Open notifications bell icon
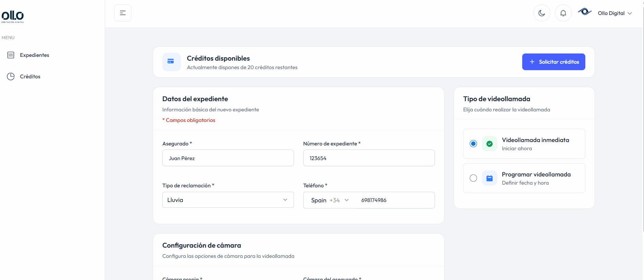 pyautogui.click(x=563, y=13)
